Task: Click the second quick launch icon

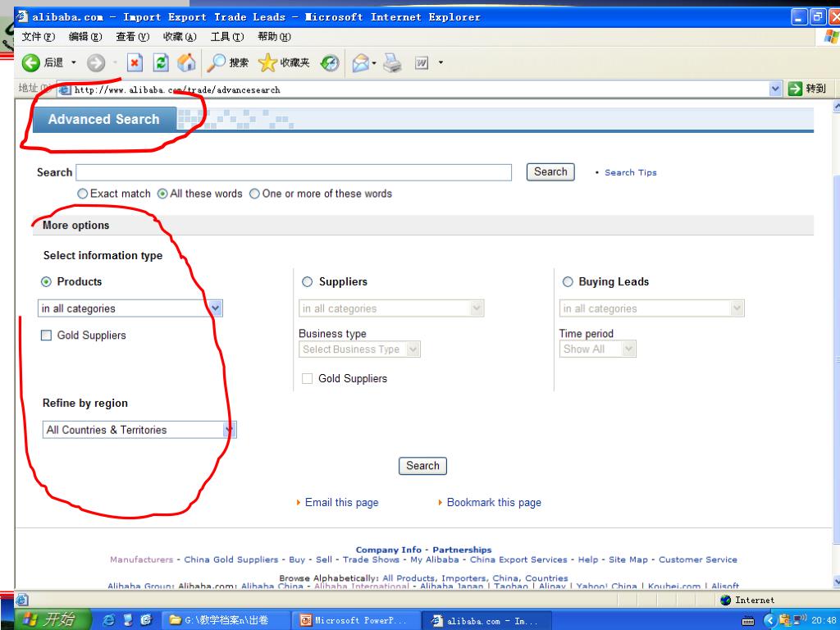Action: pos(127,620)
